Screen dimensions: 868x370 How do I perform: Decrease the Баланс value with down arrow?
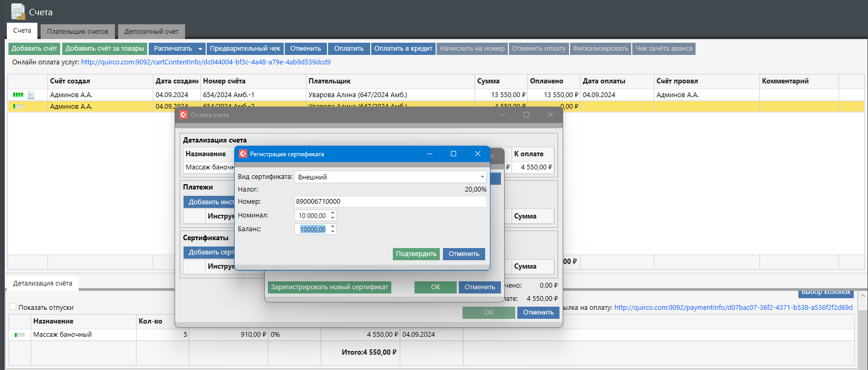333,232
